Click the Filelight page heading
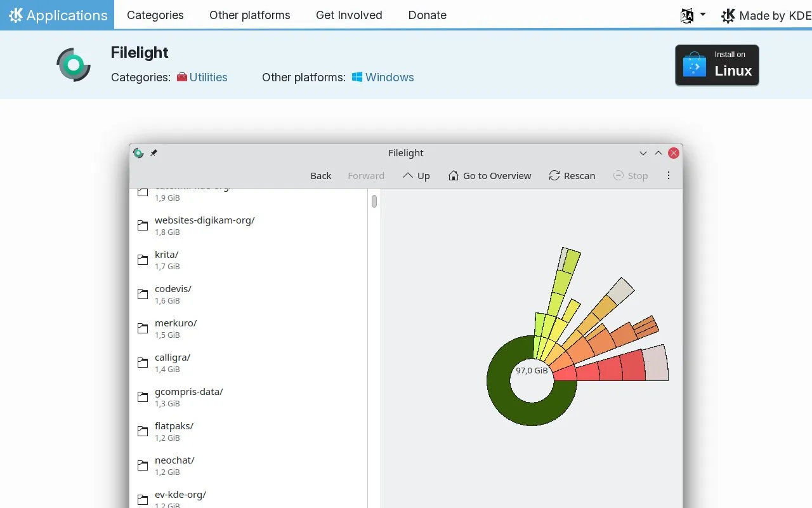Viewport: 812px width, 508px height. coord(140,53)
